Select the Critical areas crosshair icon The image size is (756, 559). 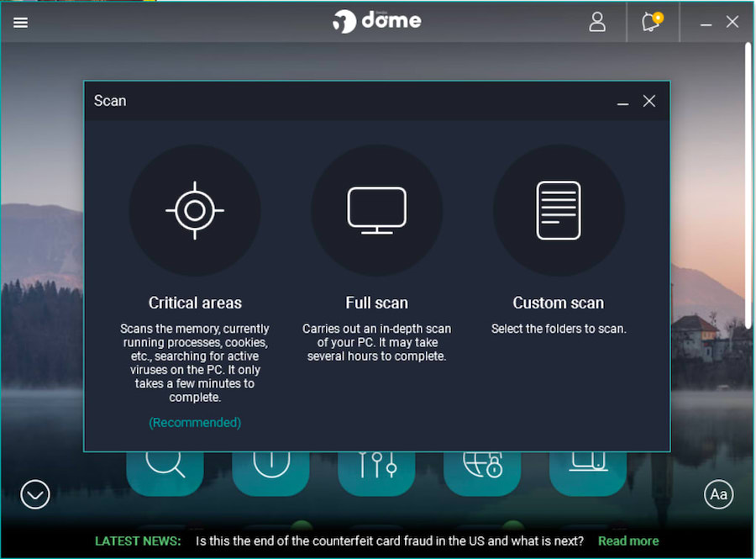(x=195, y=210)
